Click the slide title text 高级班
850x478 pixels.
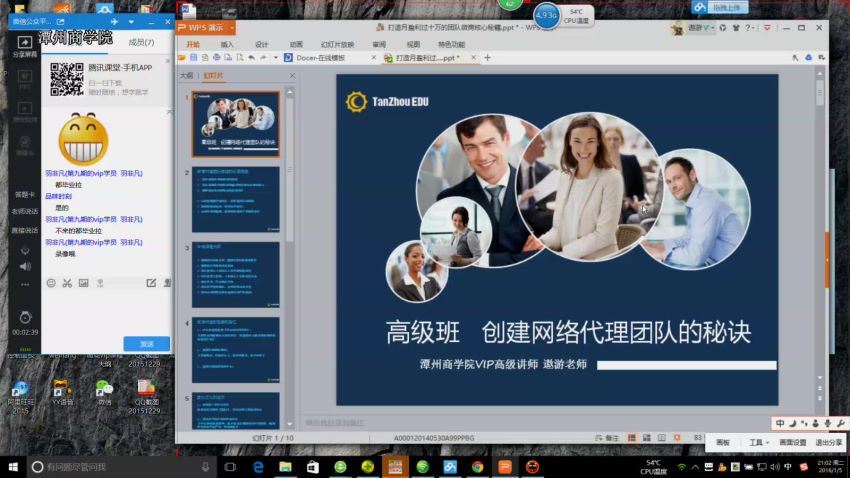click(423, 332)
